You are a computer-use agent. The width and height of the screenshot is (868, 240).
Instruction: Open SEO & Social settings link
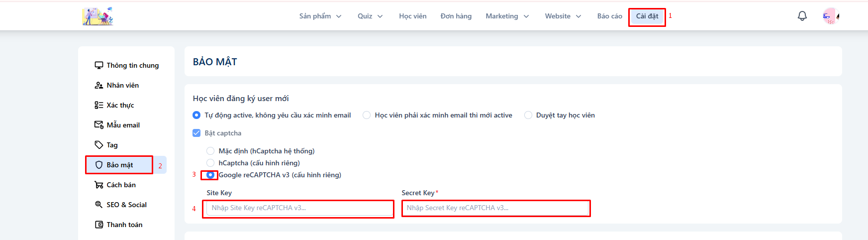(126, 205)
